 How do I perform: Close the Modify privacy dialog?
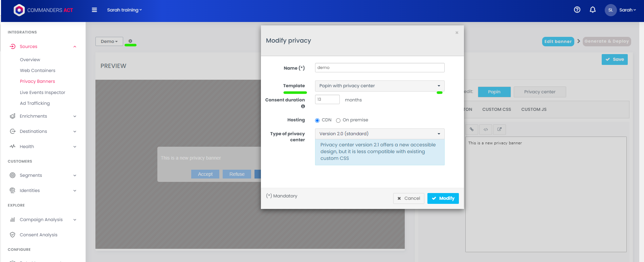[x=457, y=33]
